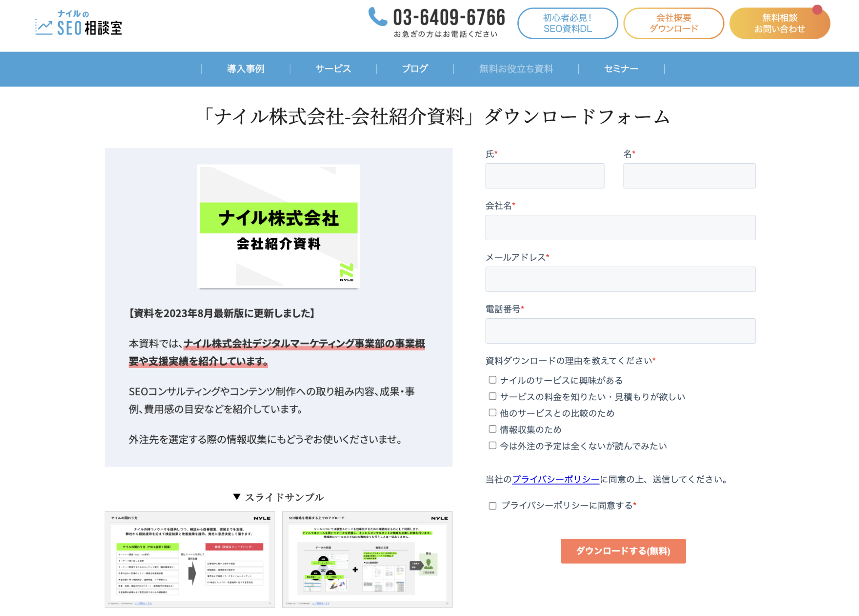The width and height of the screenshot is (859, 616).
Task: Check 情報収集のため checkbox
Action: click(492, 429)
